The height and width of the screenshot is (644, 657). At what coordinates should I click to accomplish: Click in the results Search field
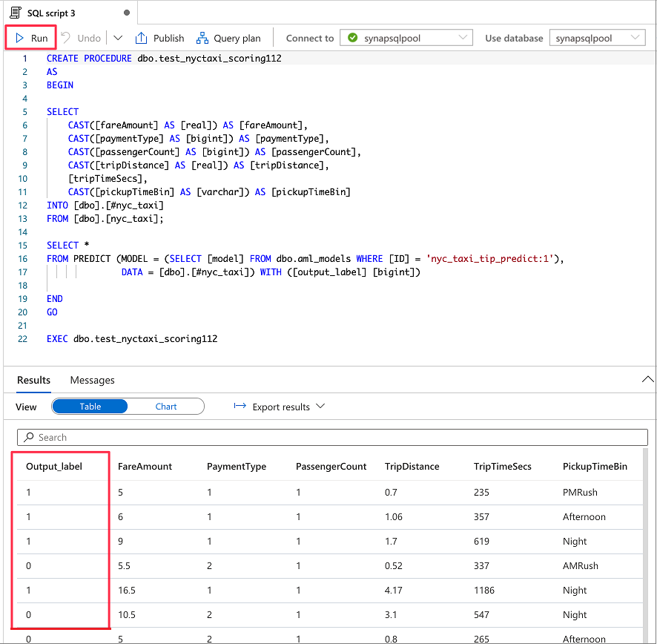pyautogui.click(x=332, y=437)
